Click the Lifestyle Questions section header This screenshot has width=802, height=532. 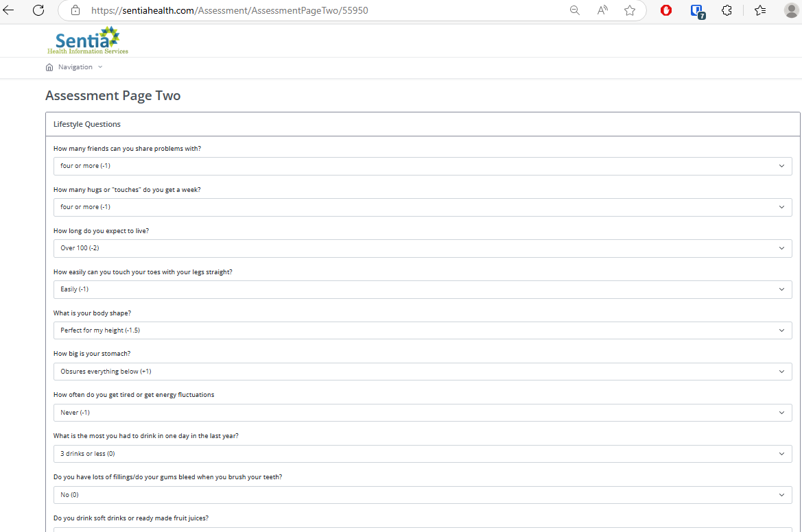tap(87, 124)
